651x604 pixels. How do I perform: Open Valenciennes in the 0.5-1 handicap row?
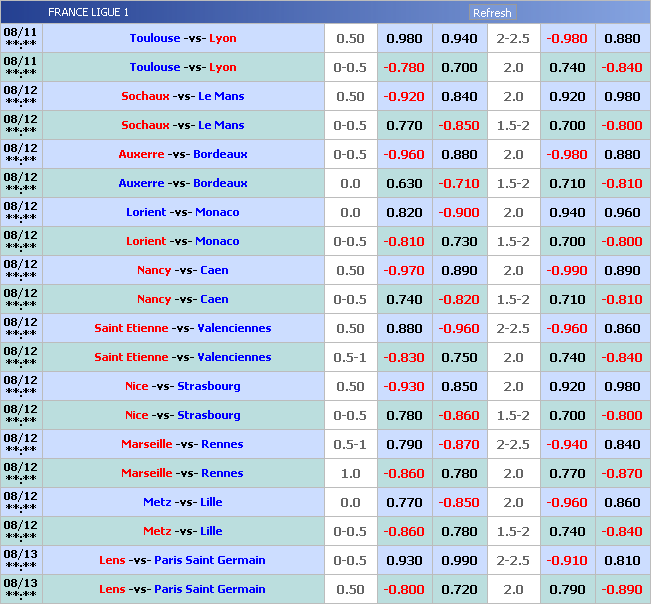pos(234,358)
